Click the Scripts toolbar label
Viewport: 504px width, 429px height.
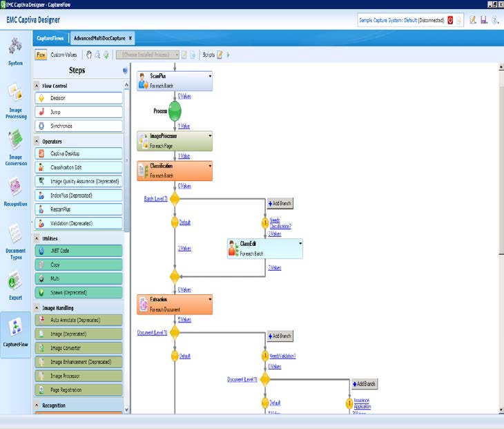(x=209, y=55)
